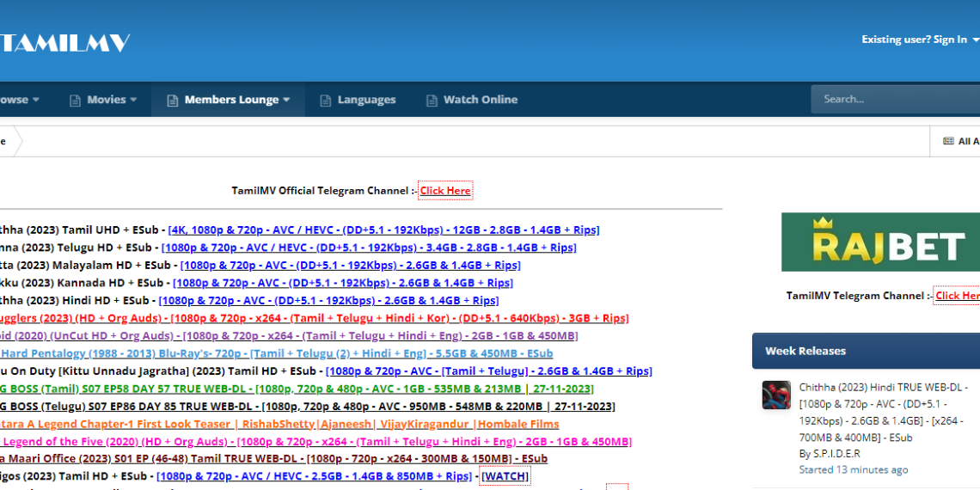Screen dimensions: 980x490
Task: Open Kittu Unnadu Jagratha Tamil+Telugu link
Action: [489, 371]
